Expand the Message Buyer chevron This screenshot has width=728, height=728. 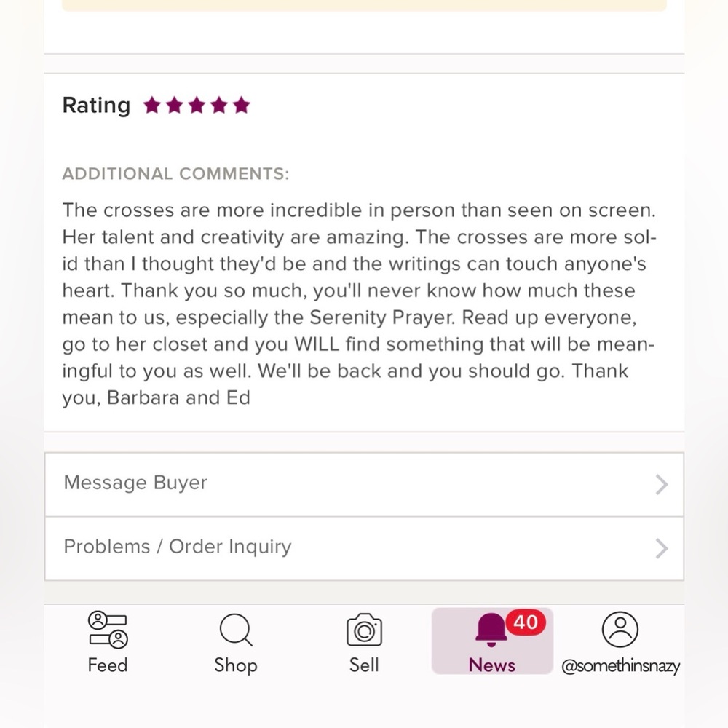(662, 484)
